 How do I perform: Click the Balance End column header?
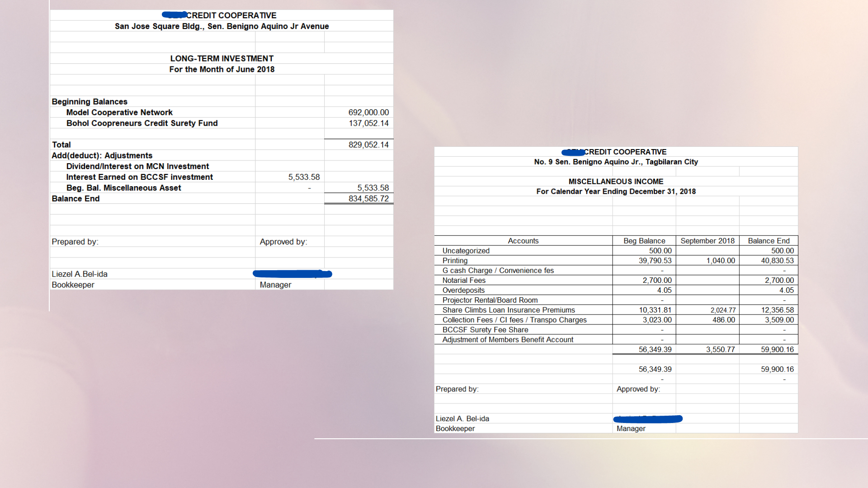pyautogui.click(x=768, y=241)
